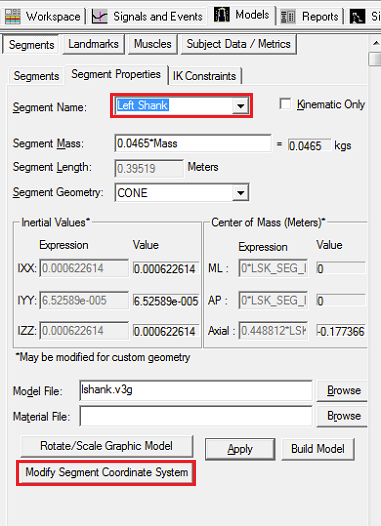Select the inner Segments sub-tab
381x526 pixels.
click(x=36, y=76)
